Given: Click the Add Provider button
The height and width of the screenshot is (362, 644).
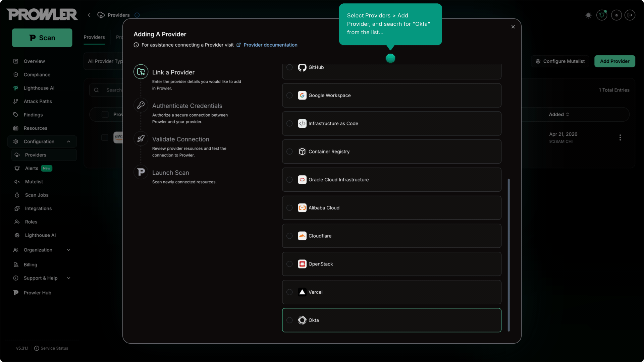Looking at the screenshot, I should tap(614, 61).
